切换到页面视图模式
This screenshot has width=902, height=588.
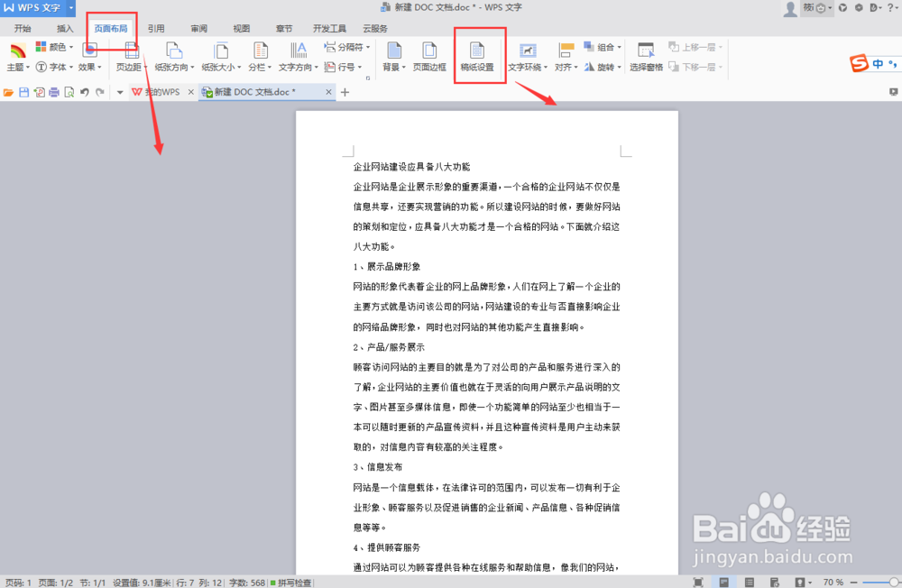(724, 582)
